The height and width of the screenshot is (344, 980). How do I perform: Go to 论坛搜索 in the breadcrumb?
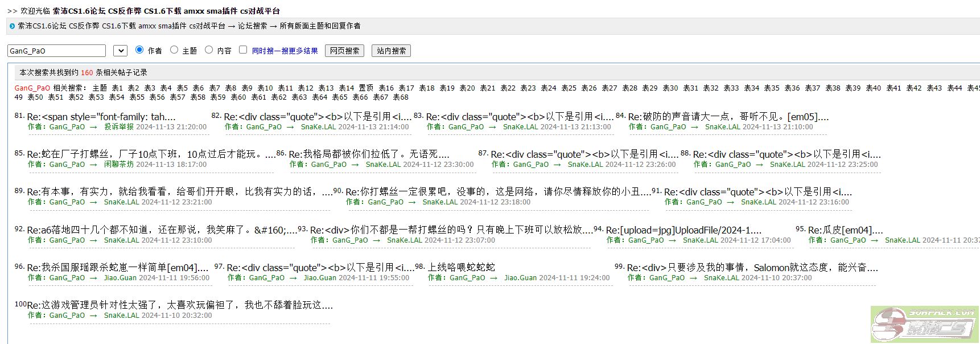pos(252,26)
